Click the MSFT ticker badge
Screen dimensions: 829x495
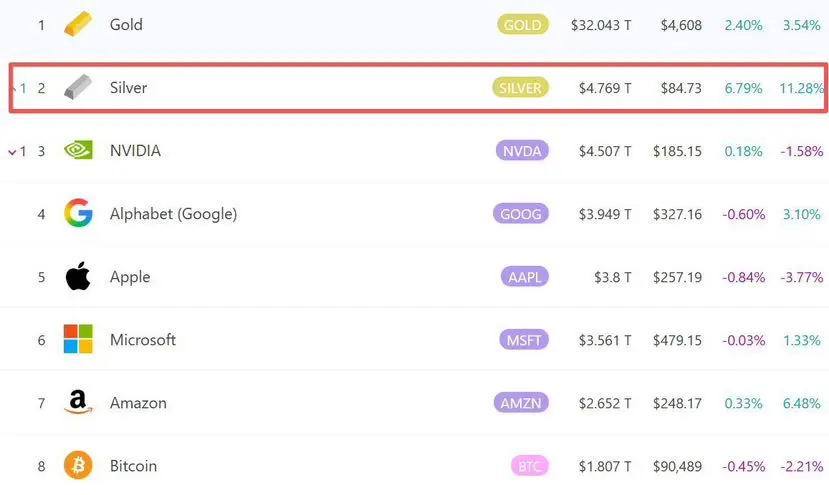click(x=523, y=340)
